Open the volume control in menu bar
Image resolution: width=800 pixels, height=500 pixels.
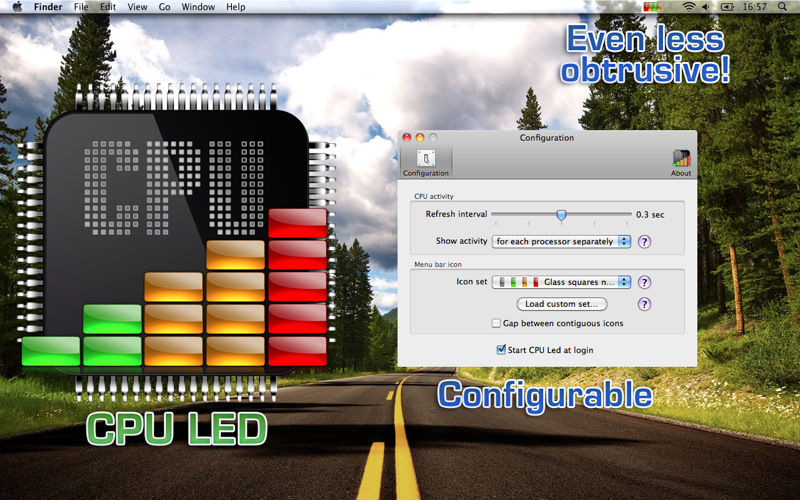click(x=706, y=7)
